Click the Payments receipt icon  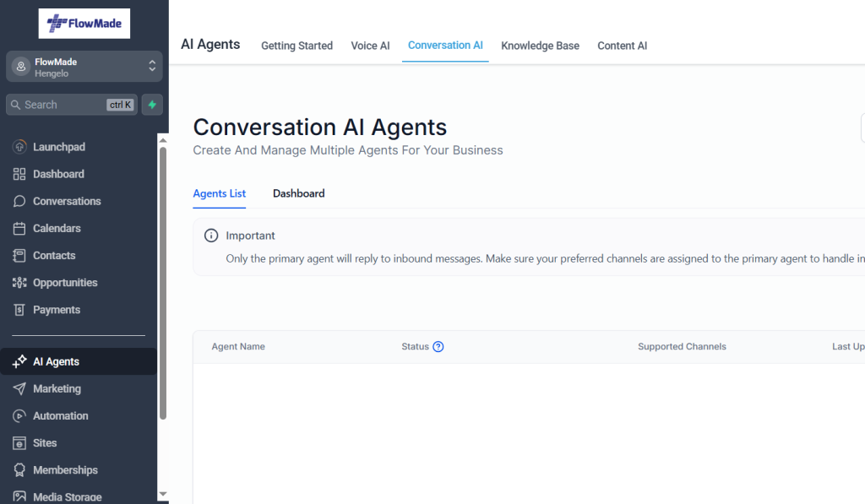click(19, 310)
